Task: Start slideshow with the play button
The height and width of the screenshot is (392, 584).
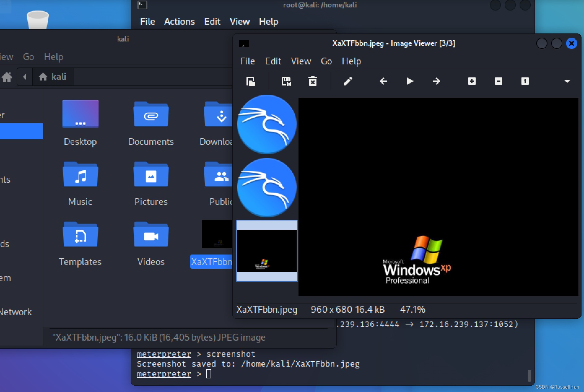Action: [410, 81]
